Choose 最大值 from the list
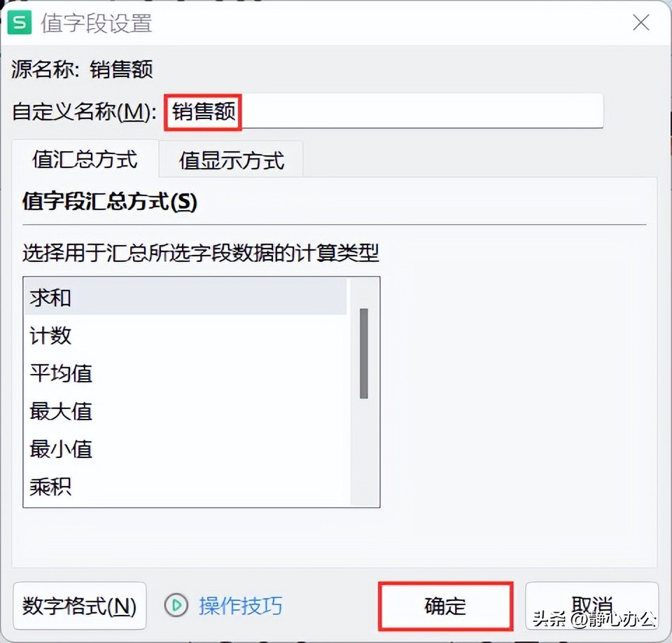The height and width of the screenshot is (643, 672). click(x=185, y=411)
